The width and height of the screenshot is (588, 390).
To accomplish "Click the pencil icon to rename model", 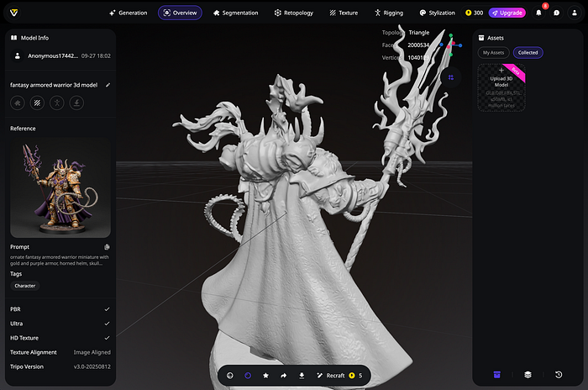I will (108, 85).
